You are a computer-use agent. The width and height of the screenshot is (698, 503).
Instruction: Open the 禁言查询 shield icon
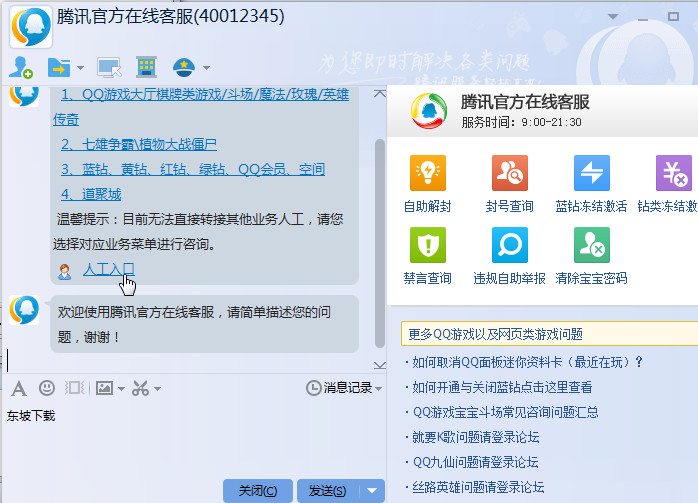point(427,245)
